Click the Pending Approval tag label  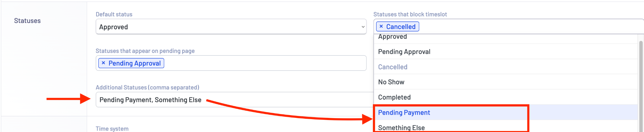(135, 63)
